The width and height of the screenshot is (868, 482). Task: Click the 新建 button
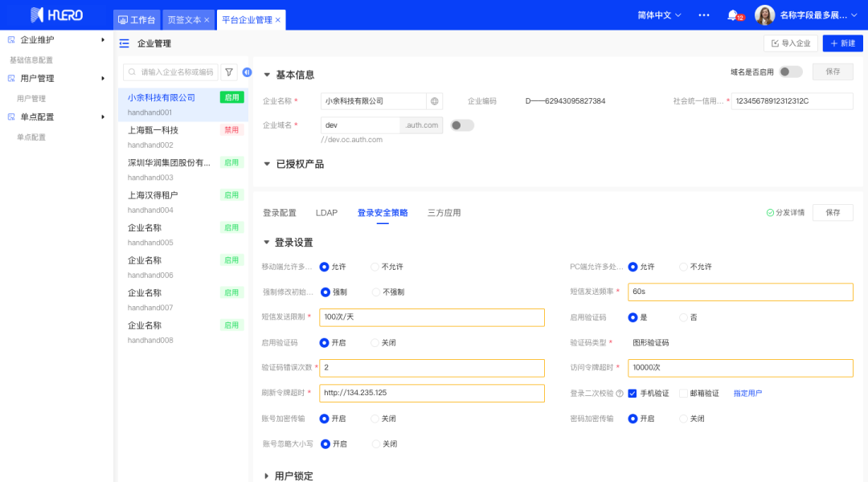click(842, 43)
